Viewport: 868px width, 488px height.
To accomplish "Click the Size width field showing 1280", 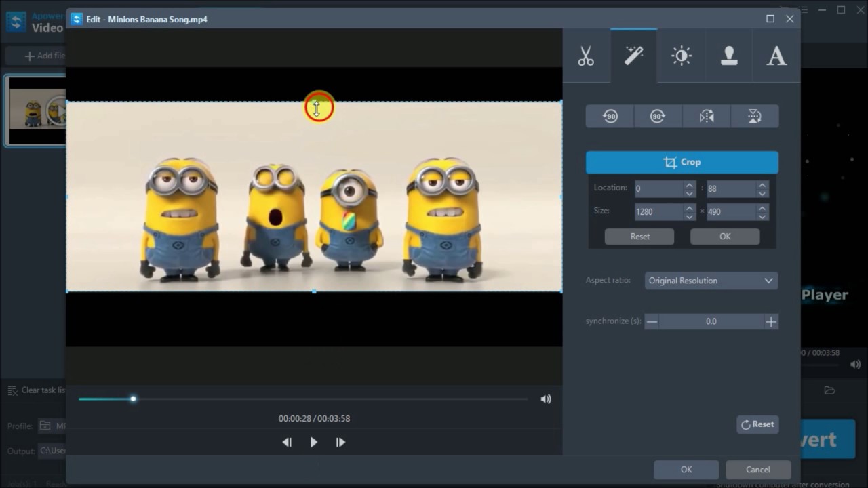I will pyautogui.click(x=658, y=211).
